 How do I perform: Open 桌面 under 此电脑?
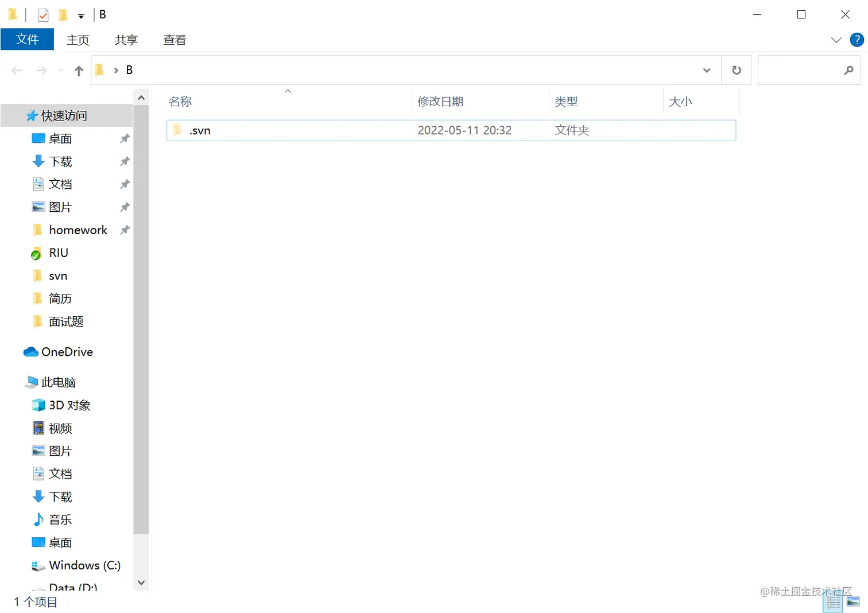point(60,542)
